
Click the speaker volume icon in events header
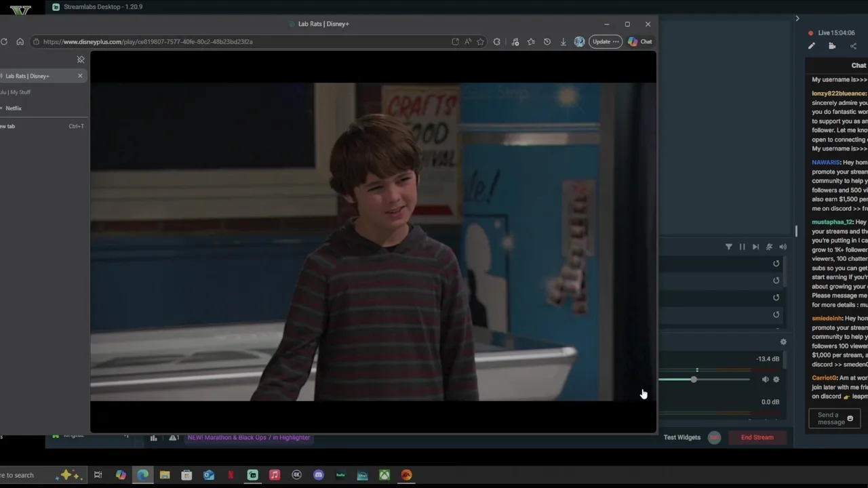tap(783, 247)
